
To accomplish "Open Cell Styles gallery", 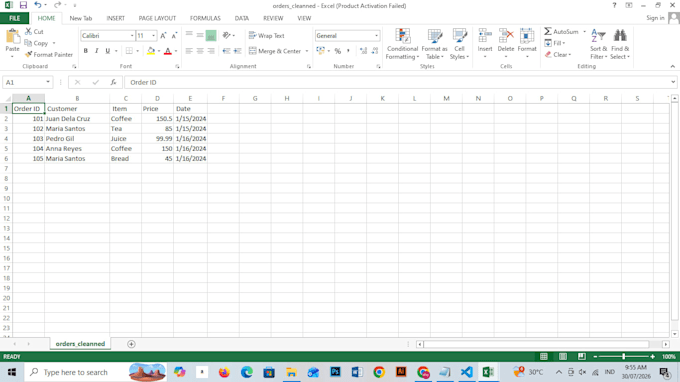I will click(459, 44).
